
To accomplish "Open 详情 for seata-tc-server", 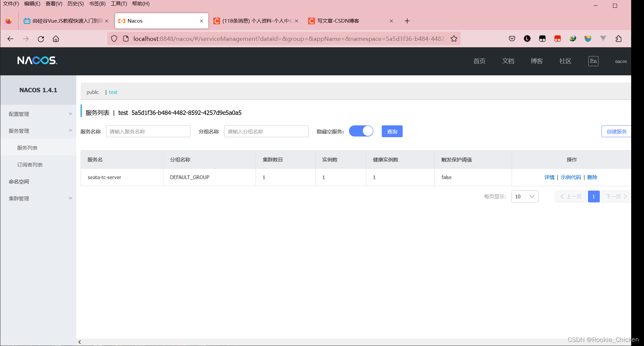I will click(549, 177).
